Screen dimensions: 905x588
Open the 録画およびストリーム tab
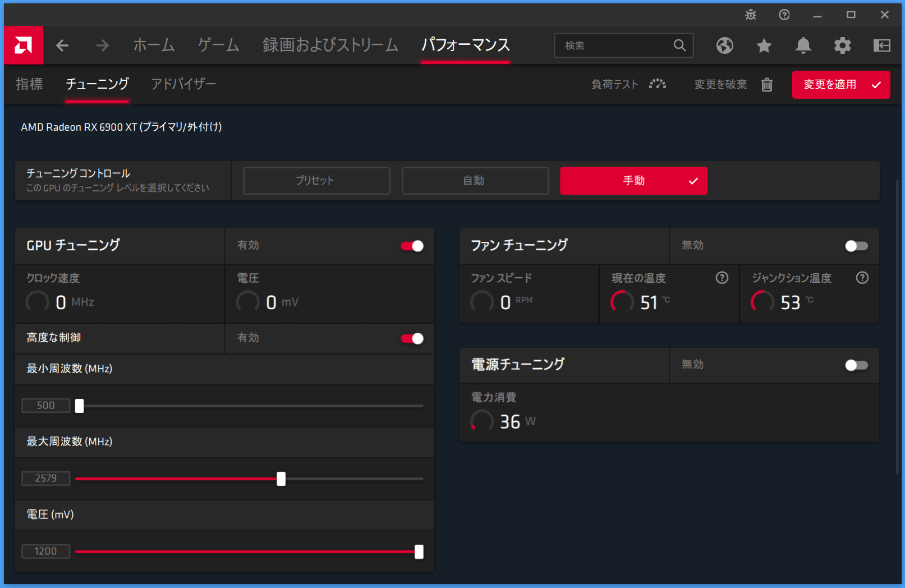click(330, 45)
